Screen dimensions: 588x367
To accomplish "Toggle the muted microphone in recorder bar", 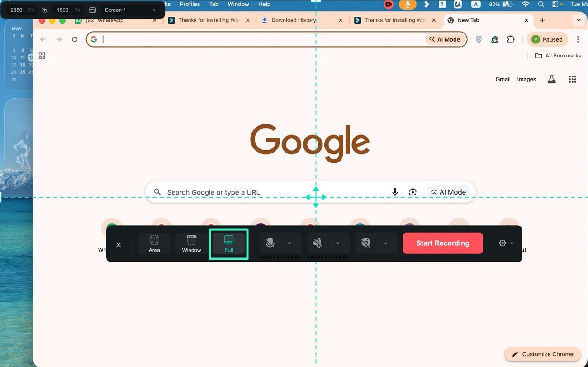I will click(270, 243).
